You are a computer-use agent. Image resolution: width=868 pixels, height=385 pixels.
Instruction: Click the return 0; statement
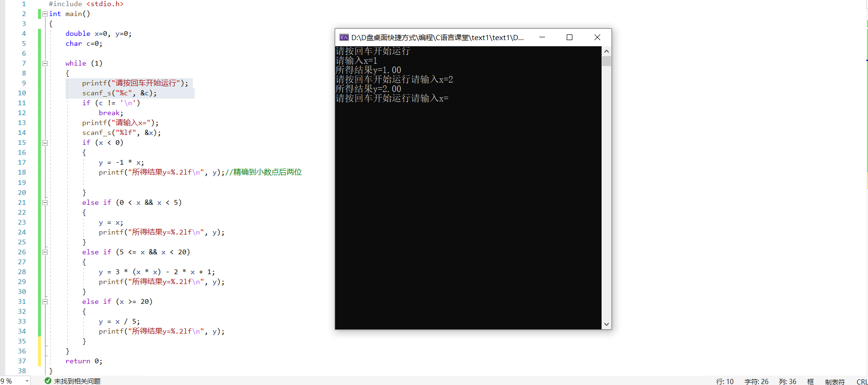[x=84, y=361]
